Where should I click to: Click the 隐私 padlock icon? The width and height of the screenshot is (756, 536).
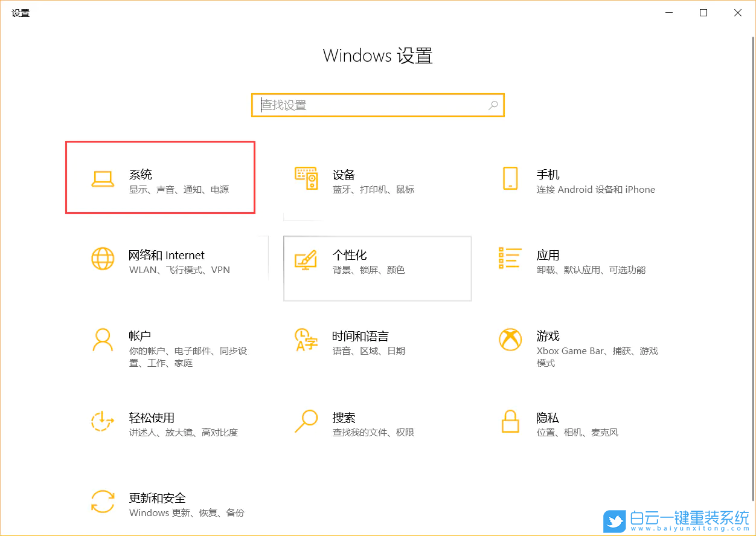(510, 421)
